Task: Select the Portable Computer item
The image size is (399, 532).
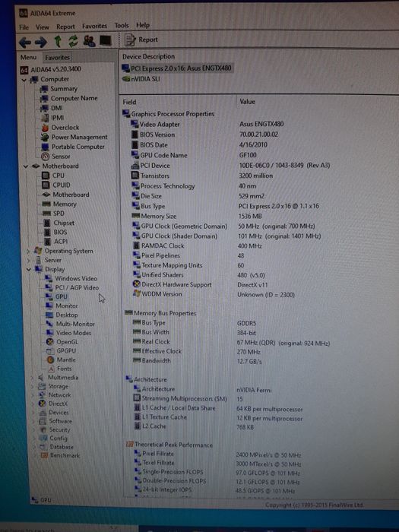Action: (73, 147)
